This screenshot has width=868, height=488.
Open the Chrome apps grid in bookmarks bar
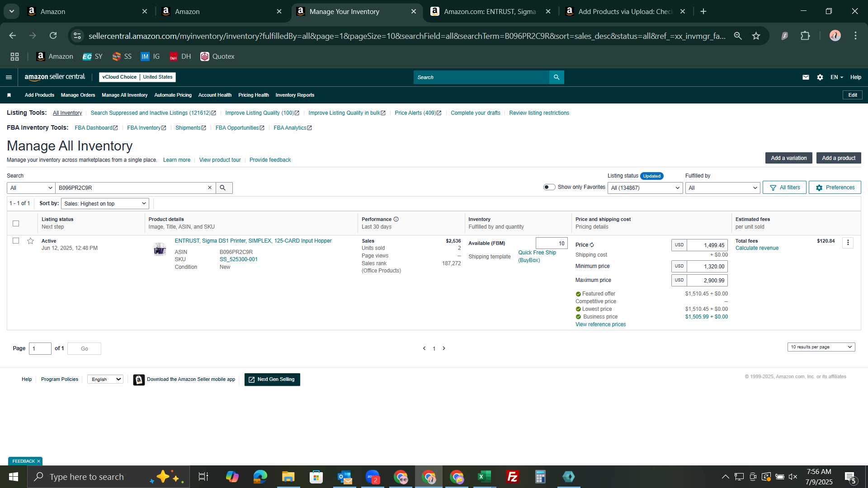click(x=14, y=56)
